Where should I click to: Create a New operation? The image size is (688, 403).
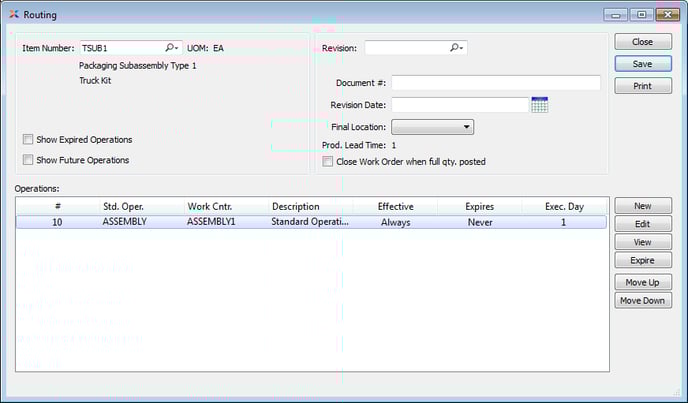coord(642,206)
